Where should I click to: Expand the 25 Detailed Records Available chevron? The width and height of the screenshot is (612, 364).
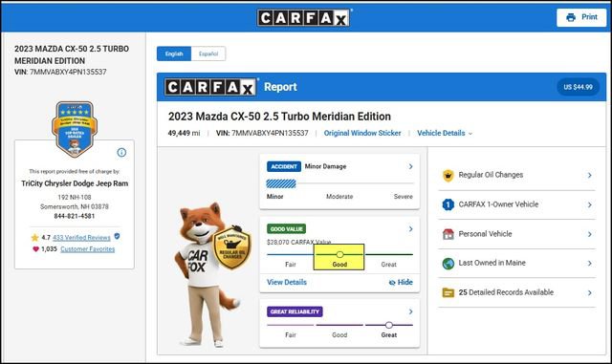[x=590, y=292]
